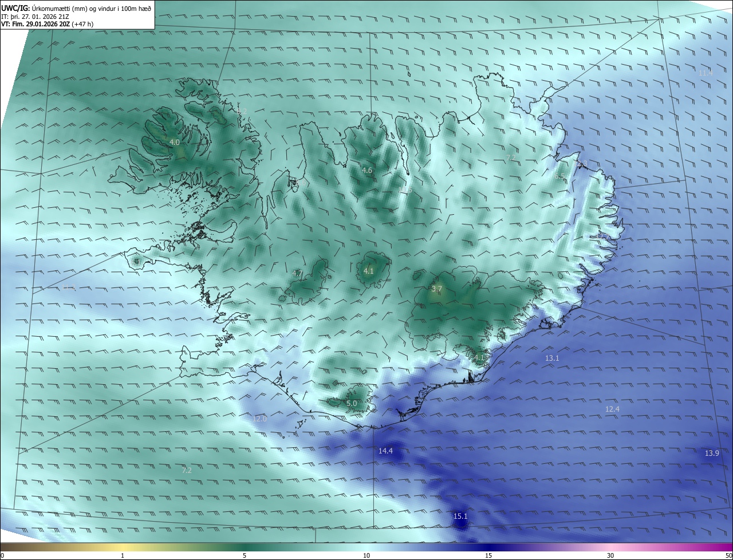Click the 3.7 value on the large glacier
The height and width of the screenshot is (560, 733).
437,289
